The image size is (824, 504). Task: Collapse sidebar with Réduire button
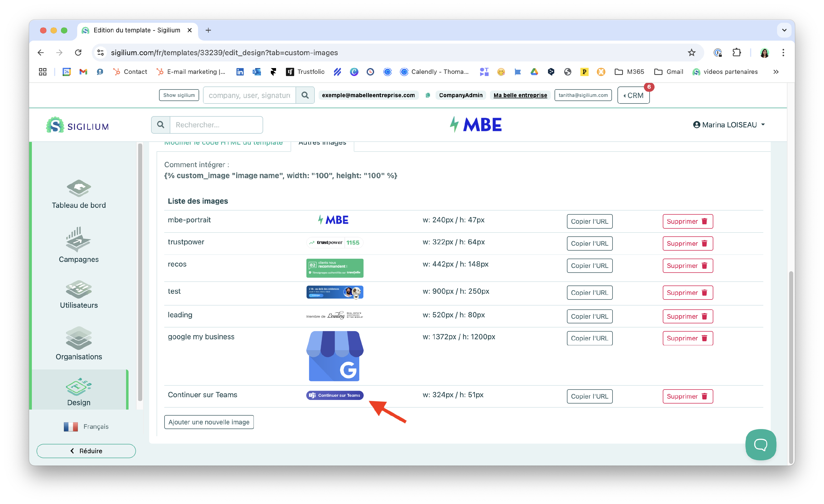86,451
